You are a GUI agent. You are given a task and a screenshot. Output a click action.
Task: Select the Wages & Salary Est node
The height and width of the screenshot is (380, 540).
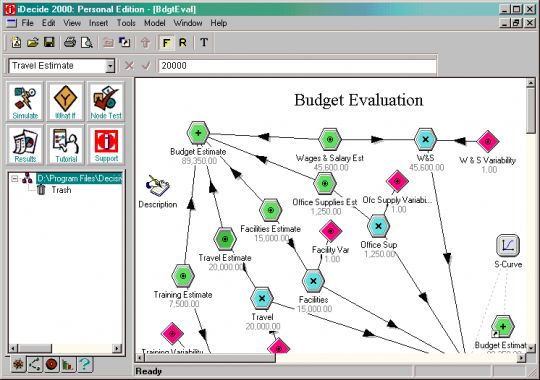click(x=330, y=140)
